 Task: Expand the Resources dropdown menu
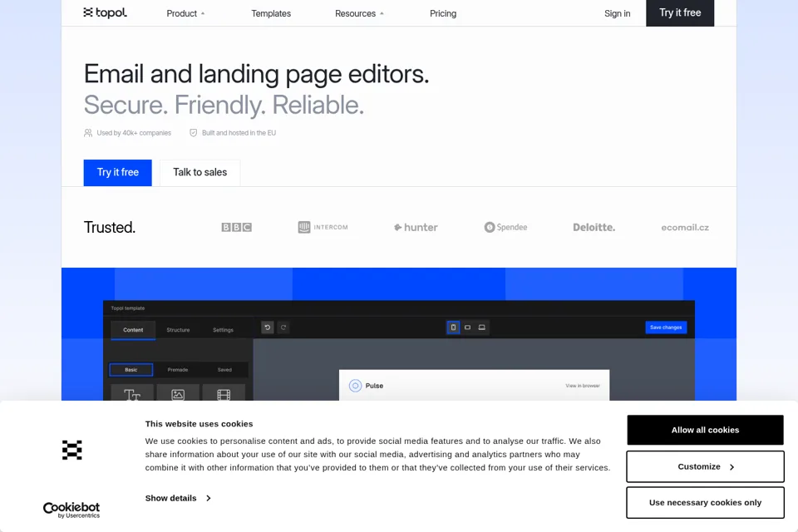[x=359, y=14]
